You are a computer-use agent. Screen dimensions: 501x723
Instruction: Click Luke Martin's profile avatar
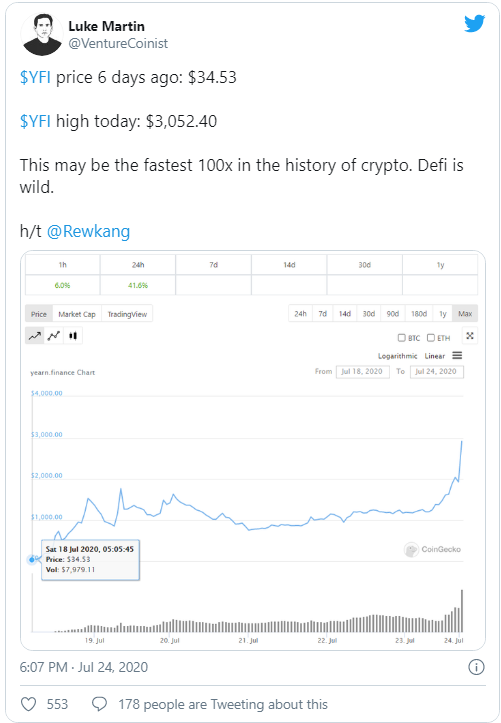click(x=42, y=34)
